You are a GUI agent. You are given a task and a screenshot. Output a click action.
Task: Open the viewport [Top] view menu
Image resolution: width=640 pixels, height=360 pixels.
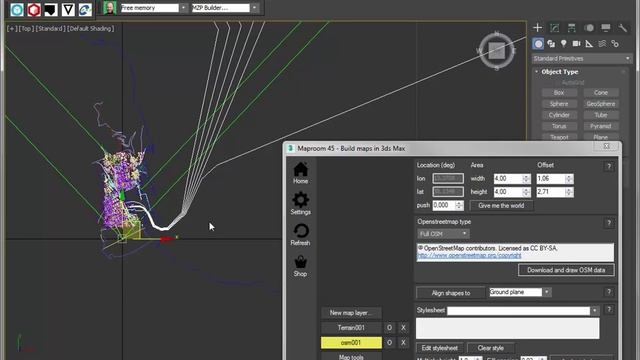click(26, 29)
